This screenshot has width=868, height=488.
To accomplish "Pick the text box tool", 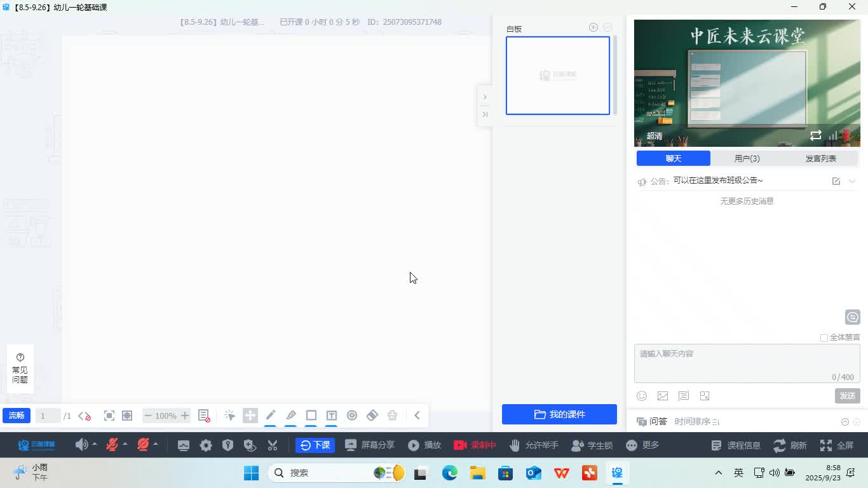I will 332,416.
